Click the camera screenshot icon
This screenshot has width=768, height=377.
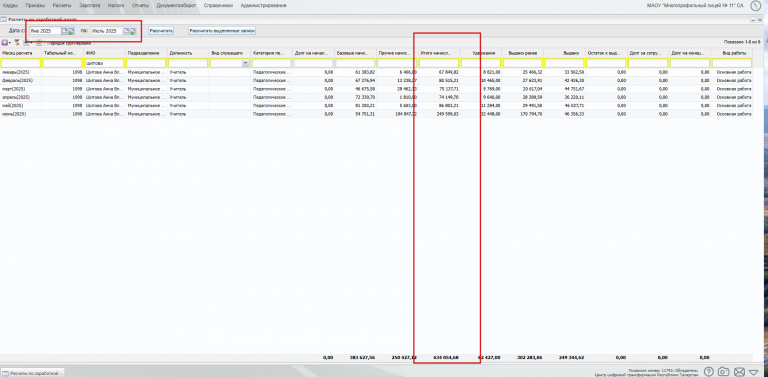724,372
